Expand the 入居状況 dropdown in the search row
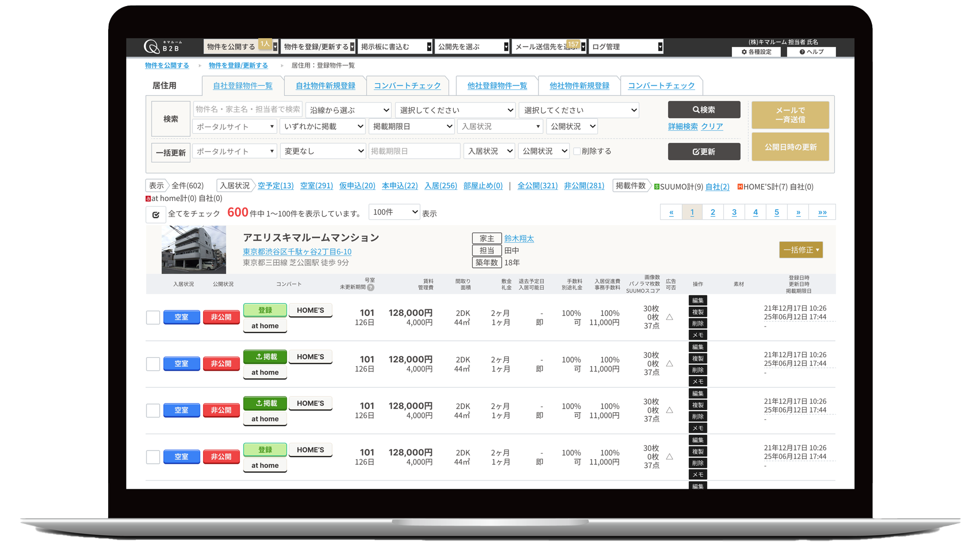The image size is (980, 551). coord(500,126)
